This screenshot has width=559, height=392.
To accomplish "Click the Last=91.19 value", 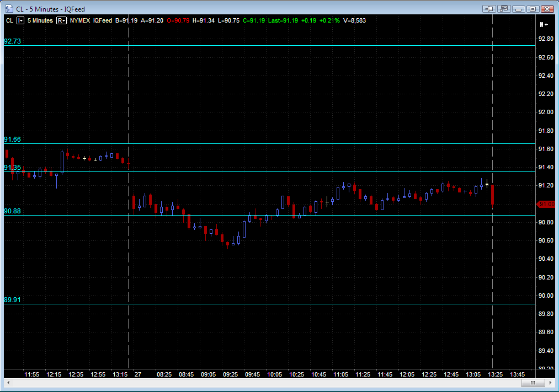I will (x=283, y=20).
